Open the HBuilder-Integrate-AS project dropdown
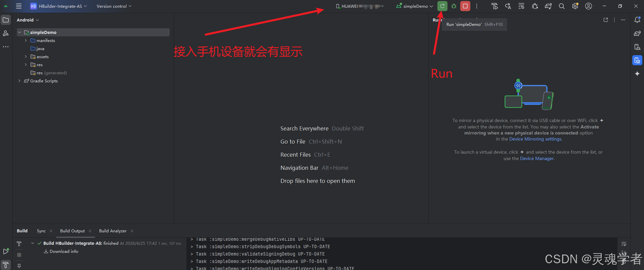The height and width of the screenshot is (270, 644). coord(59,6)
